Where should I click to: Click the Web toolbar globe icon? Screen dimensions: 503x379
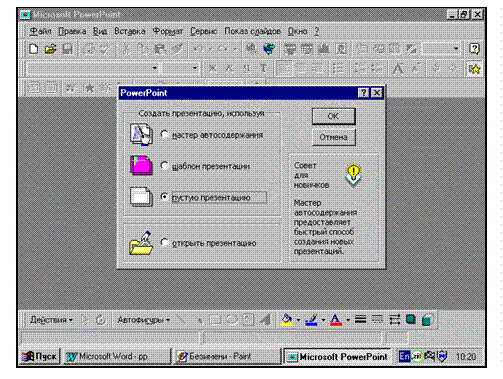269,49
